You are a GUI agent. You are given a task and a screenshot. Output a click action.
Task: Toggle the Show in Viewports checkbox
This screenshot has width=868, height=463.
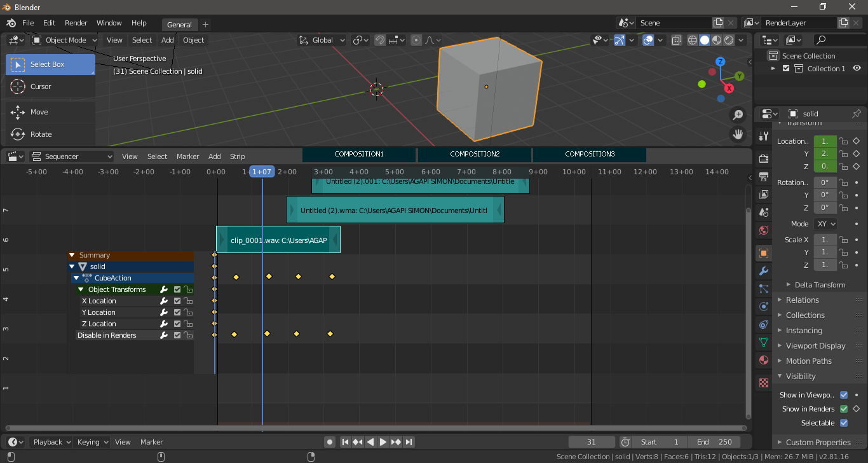click(844, 395)
